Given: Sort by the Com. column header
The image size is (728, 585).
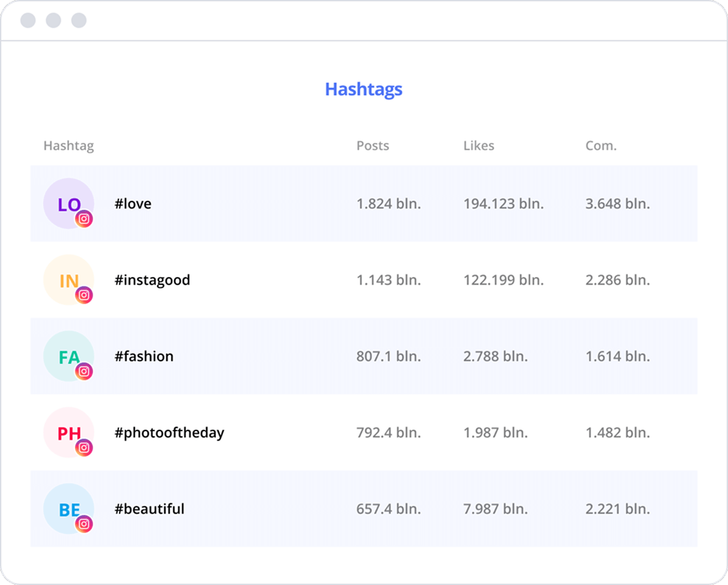Looking at the screenshot, I should 601,146.
